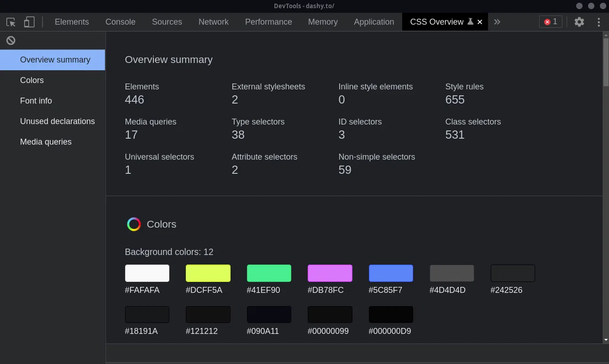Click the Universal selectors label
This screenshot has height=364, width=609.
coord(159,157)
